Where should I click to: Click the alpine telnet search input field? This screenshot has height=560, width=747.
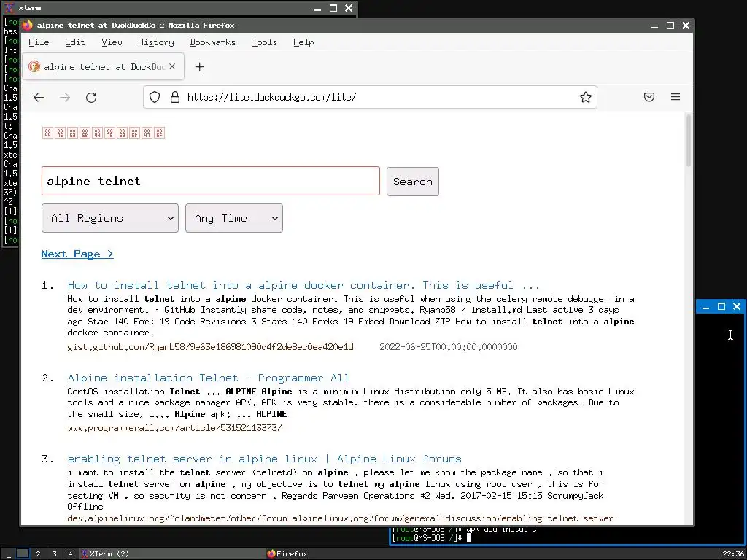(211, 181)
